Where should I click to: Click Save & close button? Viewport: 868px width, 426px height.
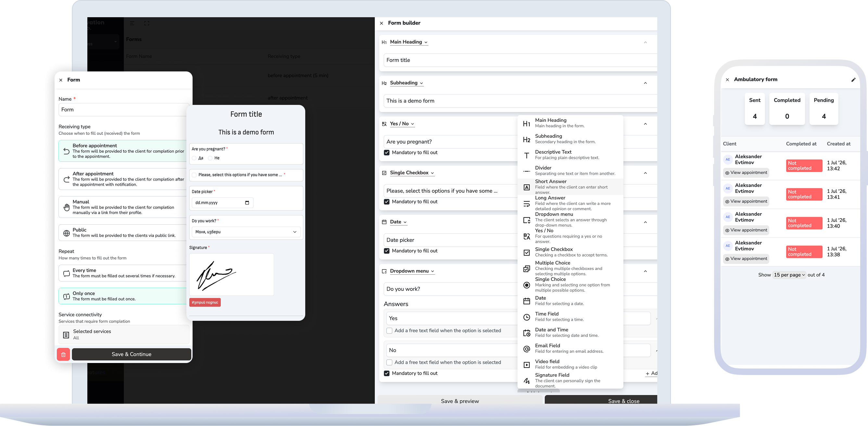(x=601, y=400)
